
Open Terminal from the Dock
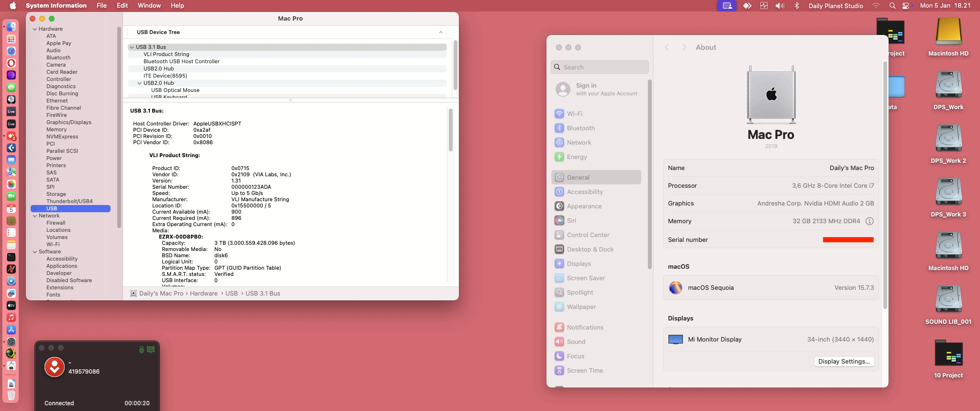coord(11,257)
